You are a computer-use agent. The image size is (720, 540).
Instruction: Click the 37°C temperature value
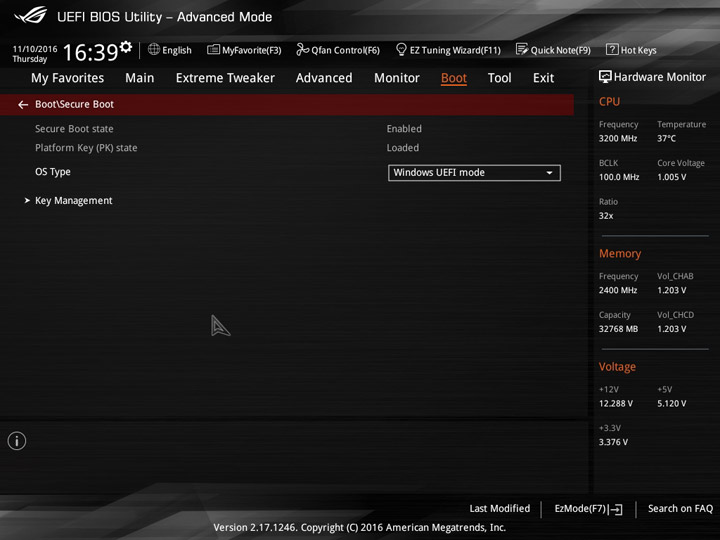(x=666, y=138)
